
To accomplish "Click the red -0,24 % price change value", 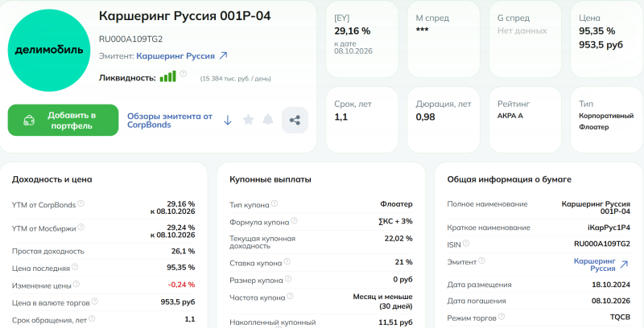I will [x=182, y=285].
